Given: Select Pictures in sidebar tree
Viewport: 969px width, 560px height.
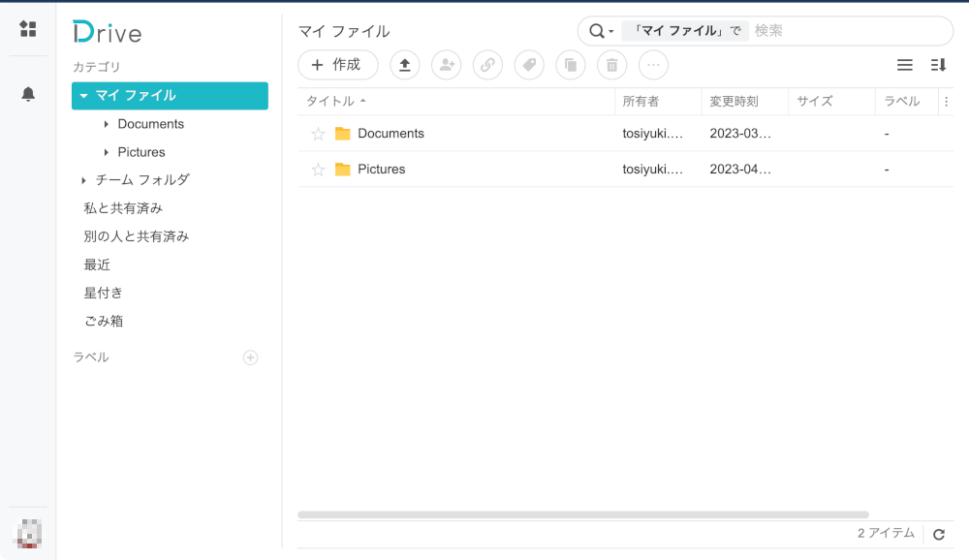Looking at the screenshot, I should coord(141,152).
